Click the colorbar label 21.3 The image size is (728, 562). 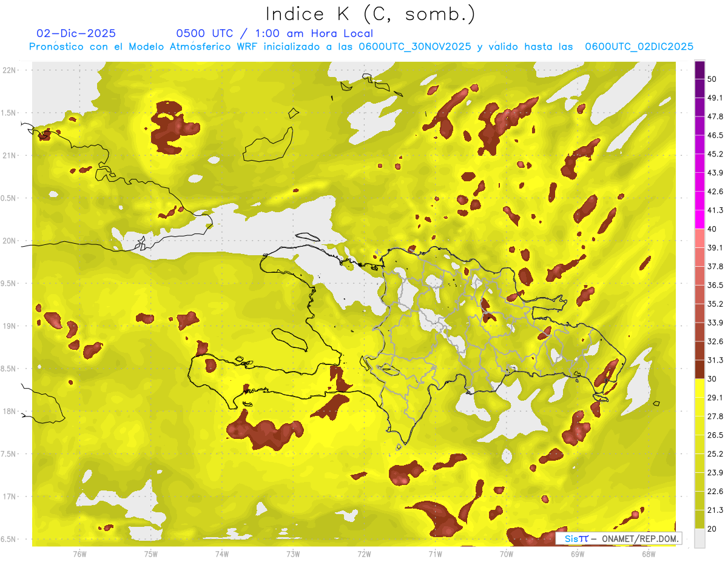pyautogui.click(x=715, y=510)
